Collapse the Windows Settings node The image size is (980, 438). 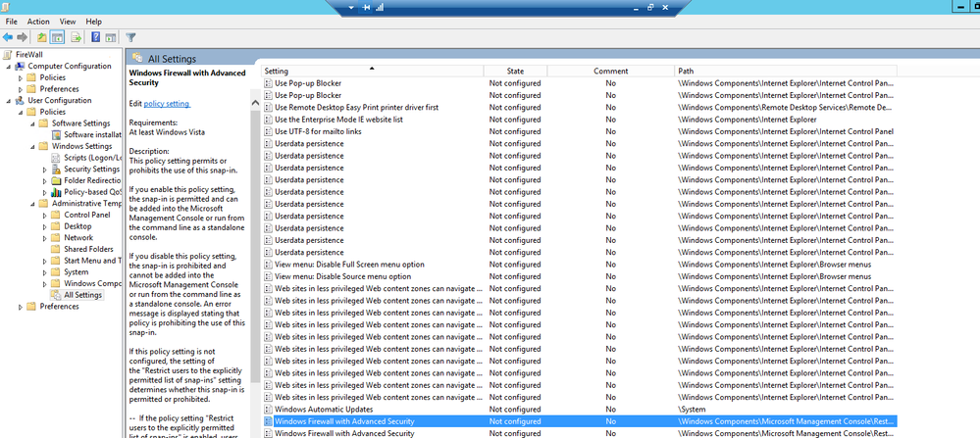[32, 147]
